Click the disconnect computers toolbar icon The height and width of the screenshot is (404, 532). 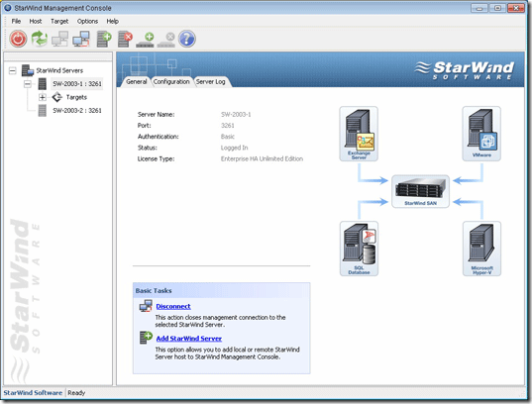click(x=81, y=39)
